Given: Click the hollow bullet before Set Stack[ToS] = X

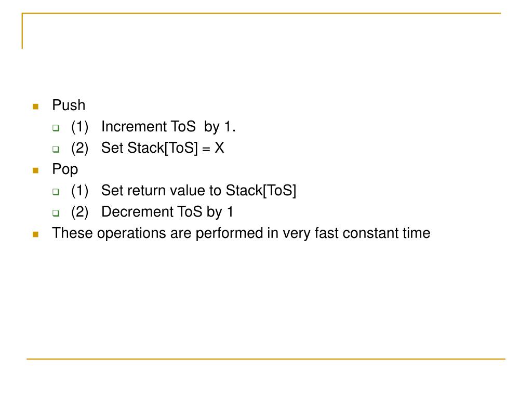Looking at the screenshot, I should 56,149.
